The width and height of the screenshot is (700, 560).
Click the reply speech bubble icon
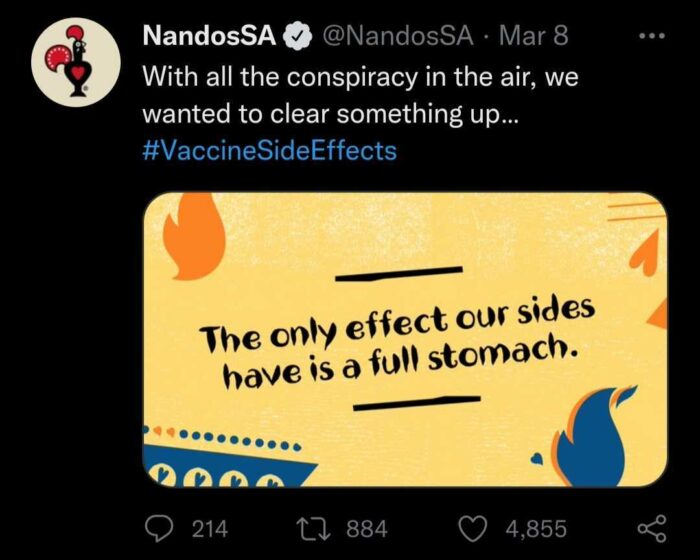159,529
